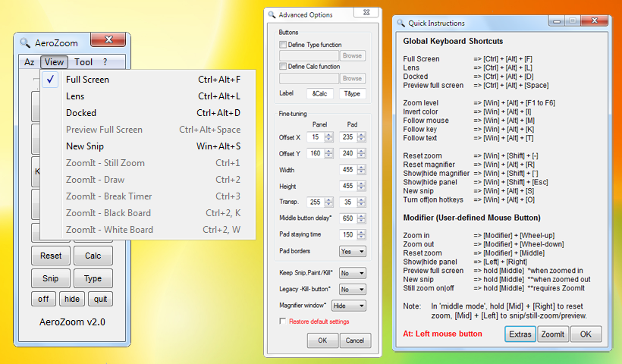Close the AeroZoom window
622x364 pixels.
pyautogui.click(x=108, y=39)
